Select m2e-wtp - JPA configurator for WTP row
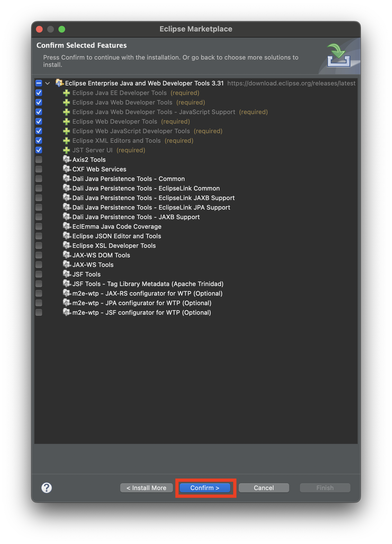Image resolution: width=392 pixels, height=544 pixels. (x=196, y=303)
